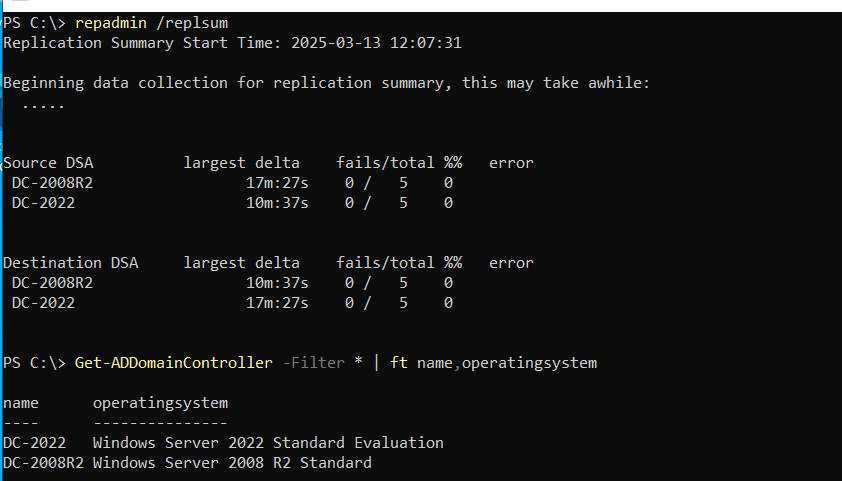Image resolution: width=842 pixels, height=481 pixels.
Task: Click the error header in Source table
Action: (x=511, y=163)
